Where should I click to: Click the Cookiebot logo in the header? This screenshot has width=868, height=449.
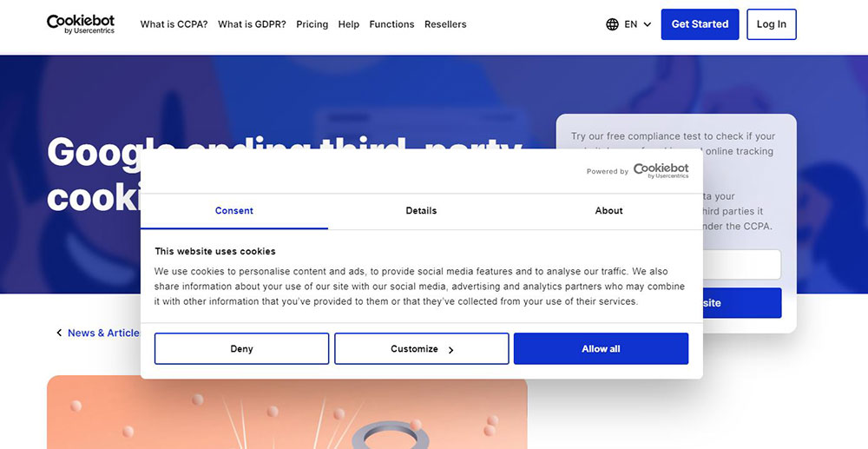tap(80, 24)
